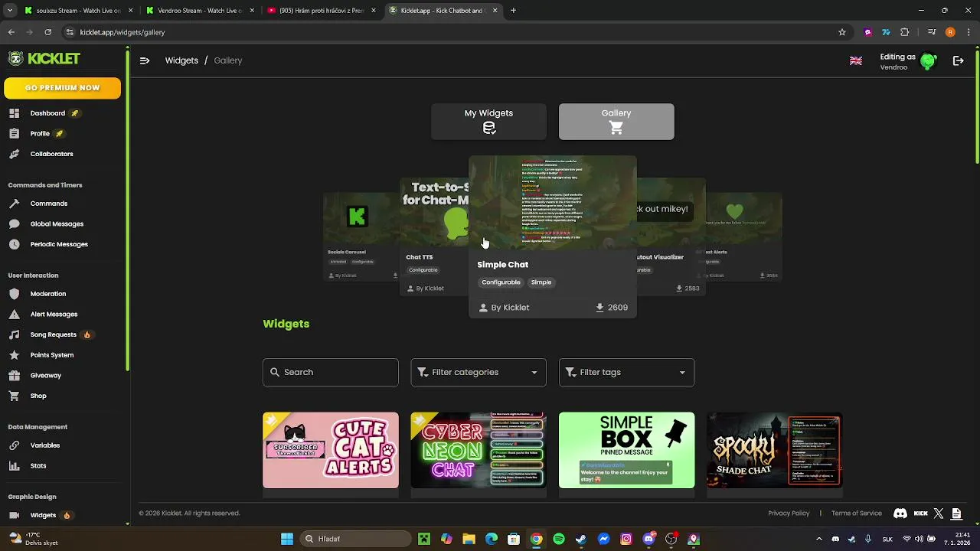Click the Kicklet logo
980x551 pixels.
pyautogui.click(x=44, y=59)
